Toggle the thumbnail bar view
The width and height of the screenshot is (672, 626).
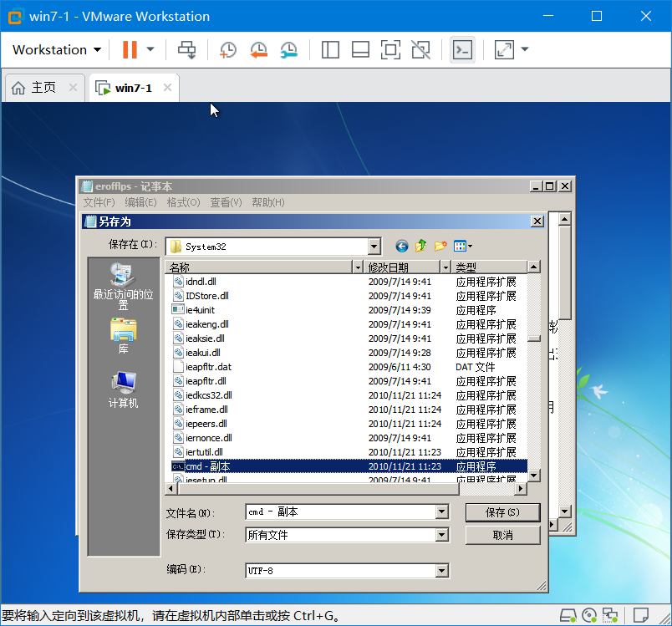click(360, 49)
